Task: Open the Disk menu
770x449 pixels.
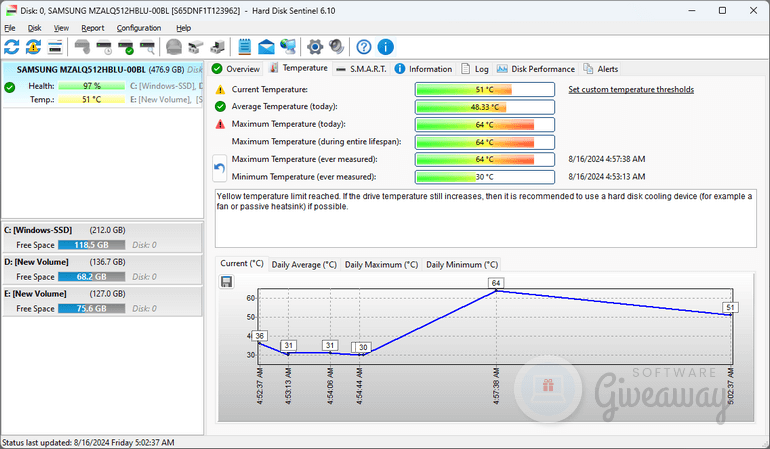Action: pyautogui.click(x=34, y=28)
